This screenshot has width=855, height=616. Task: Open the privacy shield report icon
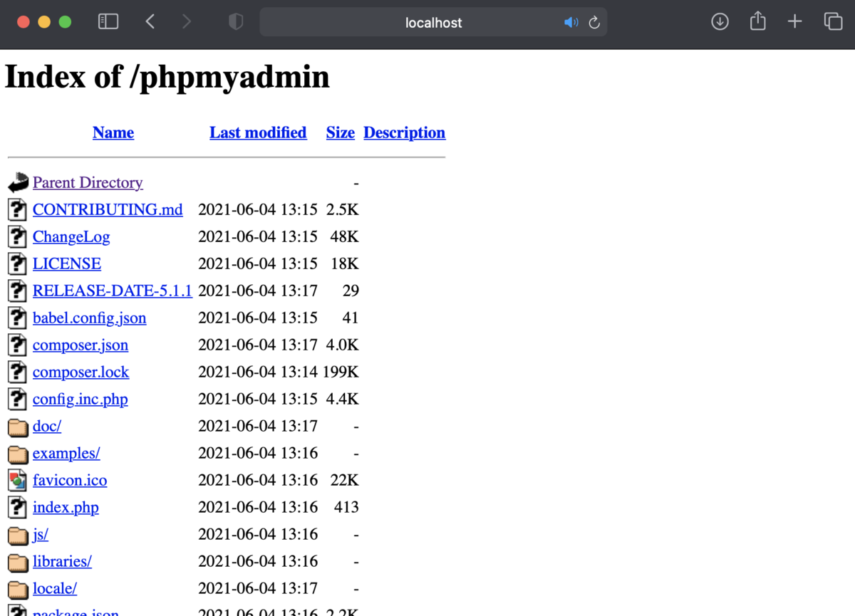click(236, 22)
